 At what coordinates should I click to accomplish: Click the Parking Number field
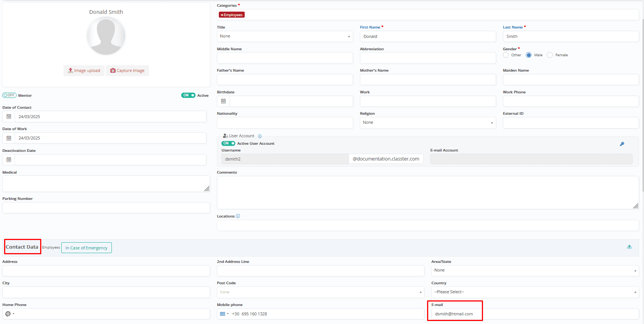[106, 208]
